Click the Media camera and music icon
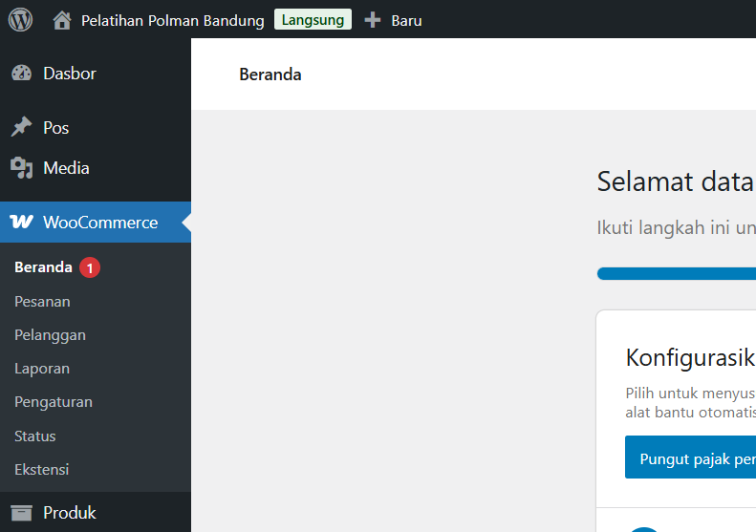756x532 pixels. point(21,168)
